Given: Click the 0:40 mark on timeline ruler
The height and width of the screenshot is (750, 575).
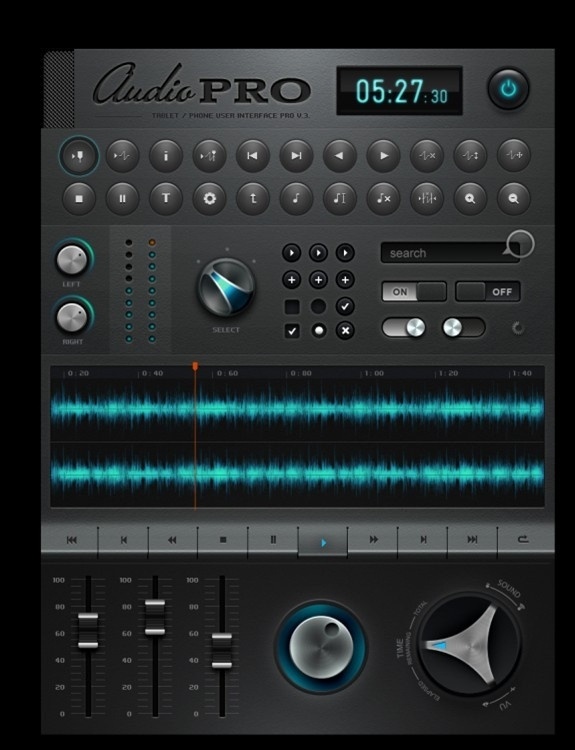Looking at the screenshot, I should pyautogui.click(x=153, y=373).
